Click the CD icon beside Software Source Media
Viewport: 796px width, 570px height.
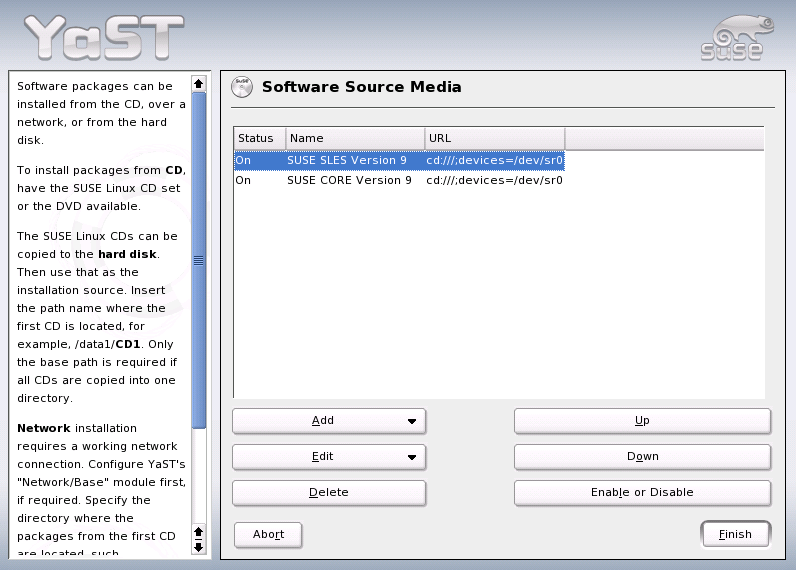[242, 87]
